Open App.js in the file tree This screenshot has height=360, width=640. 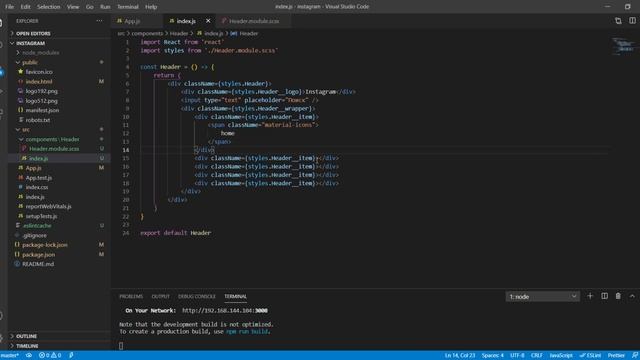pyautogui.click(x=33, y=168)
